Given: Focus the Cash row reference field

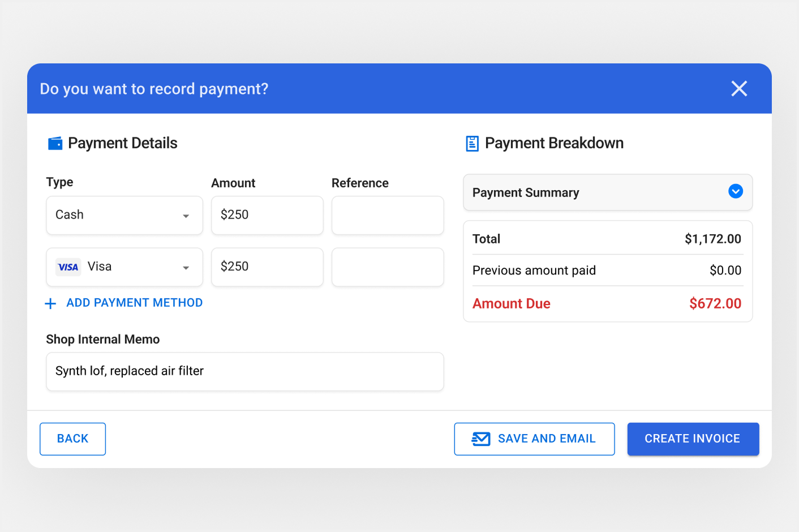Looking at the screenshot, I should click(x=388, y=215).
